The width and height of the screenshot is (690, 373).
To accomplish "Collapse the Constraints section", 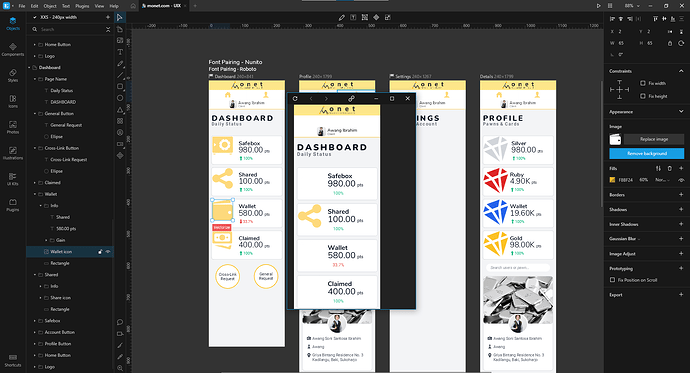I will (x=681, y=71).
